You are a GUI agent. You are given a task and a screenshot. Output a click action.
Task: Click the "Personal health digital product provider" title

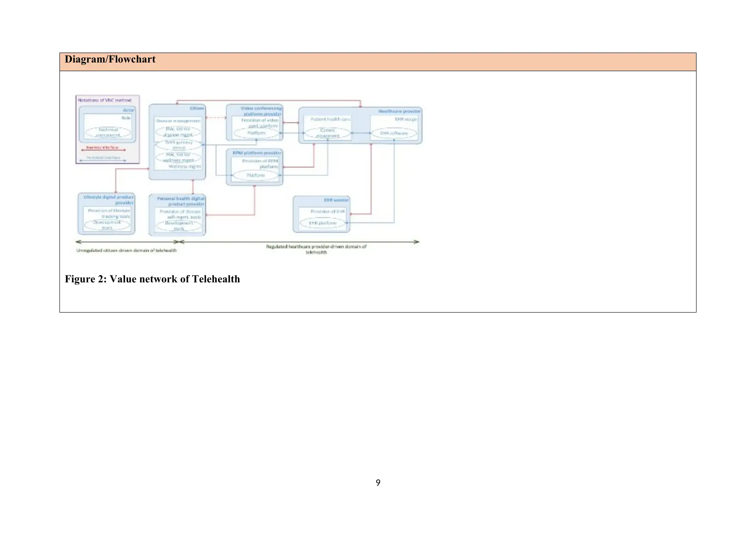pyautogui.click(x=181, y=201)
